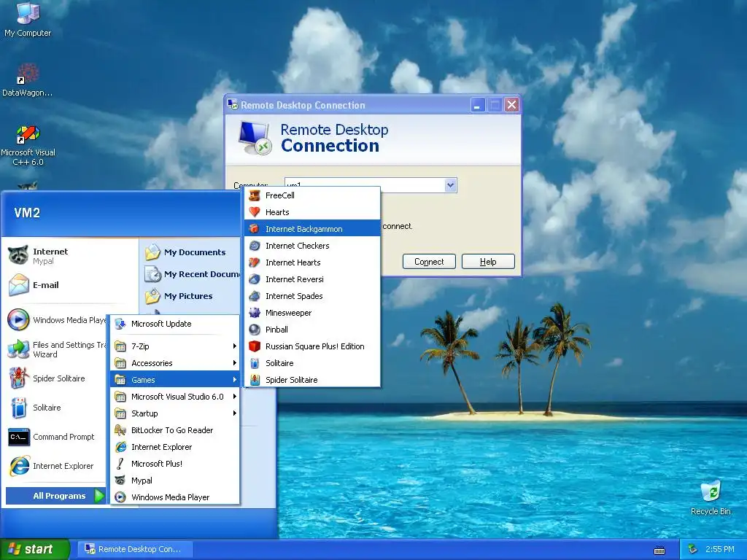747x560 pixels.
Task: Close the Remote Desktop Connection window
Action: click(511, 105)
